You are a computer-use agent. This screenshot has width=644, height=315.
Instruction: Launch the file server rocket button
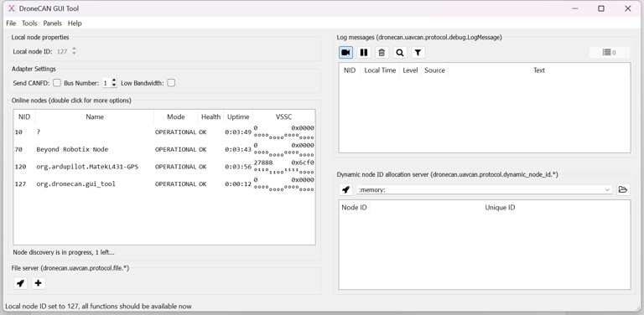click(x=20, y=283)
